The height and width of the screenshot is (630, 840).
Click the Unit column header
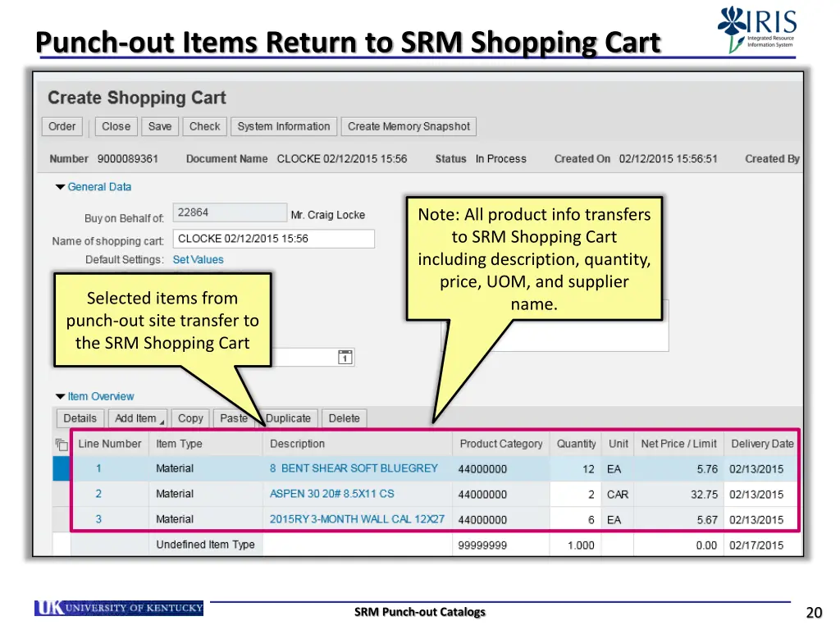[x=619, y=444]
